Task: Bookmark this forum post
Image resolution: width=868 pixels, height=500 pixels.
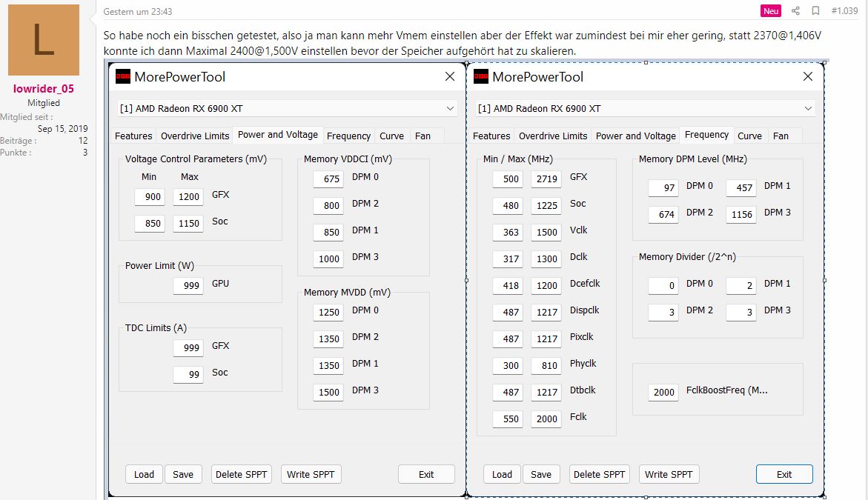Action: [x=815, y=10]
